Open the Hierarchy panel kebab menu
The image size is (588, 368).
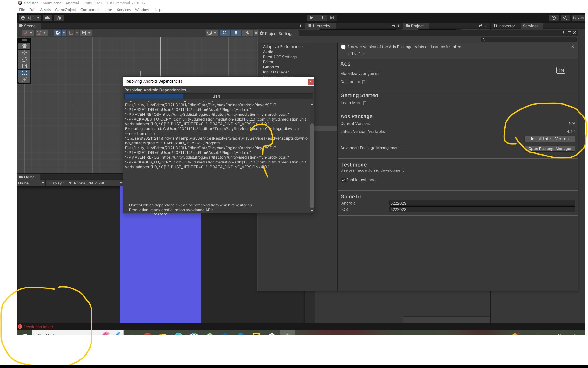tap(399, 26)
